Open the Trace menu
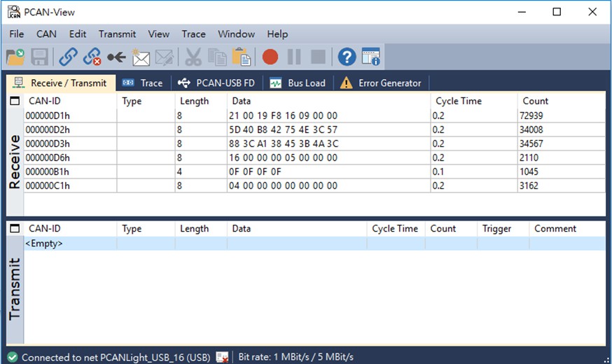This screenshot has height=364, width=612. 193,34
